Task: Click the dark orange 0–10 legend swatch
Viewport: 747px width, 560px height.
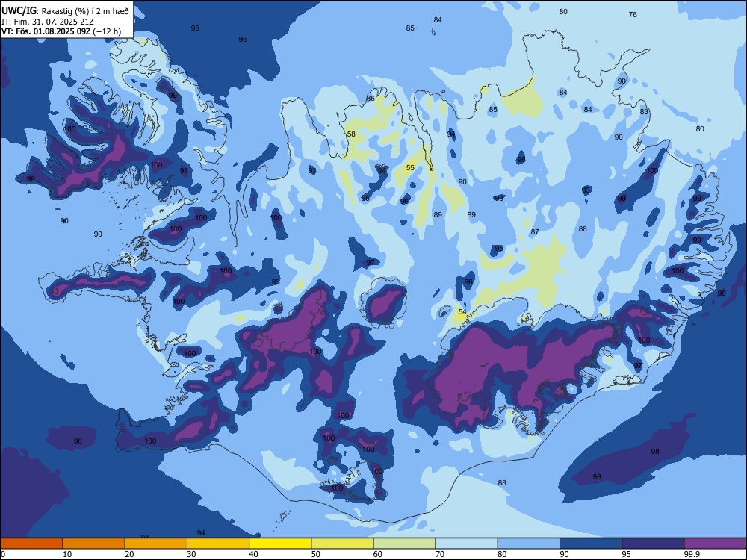Action: [31, 544]
